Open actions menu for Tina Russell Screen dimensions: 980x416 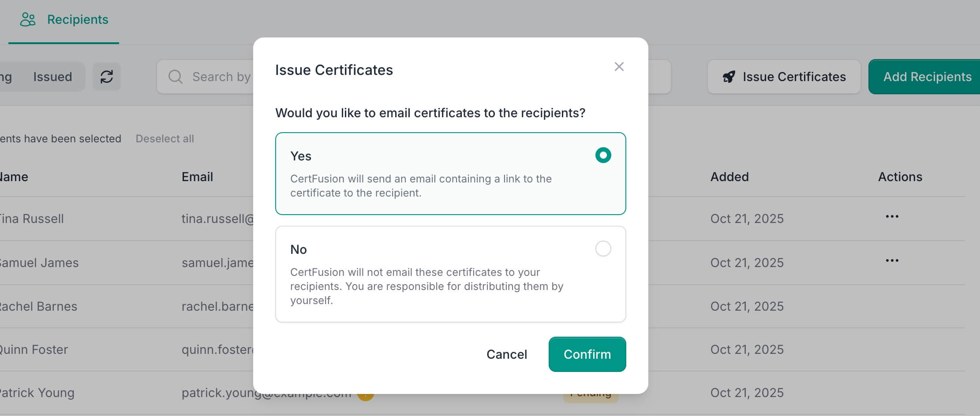click(892, 217)
